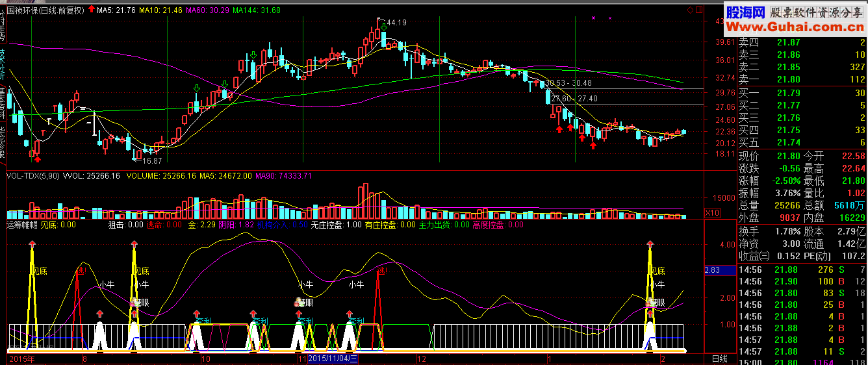Click the 运筹帷幄 indicator name
The image size is (868, 365).
click(x=21, y=225)
